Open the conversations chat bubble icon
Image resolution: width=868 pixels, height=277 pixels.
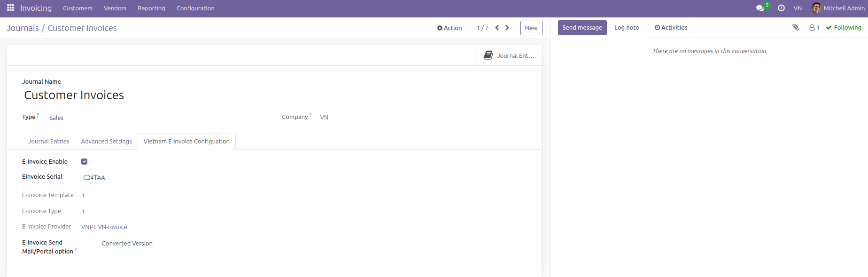click(x=759, y=8)
